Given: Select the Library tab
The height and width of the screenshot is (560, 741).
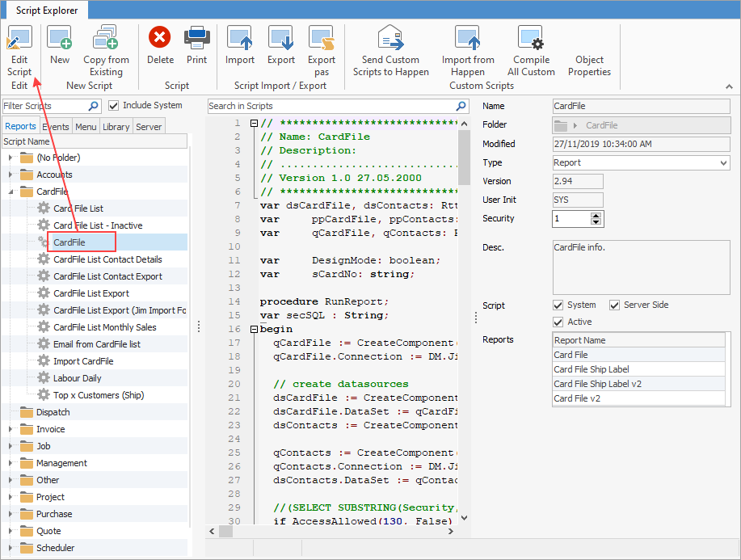Looking at the screenshot, I should [x=116, y=126].
